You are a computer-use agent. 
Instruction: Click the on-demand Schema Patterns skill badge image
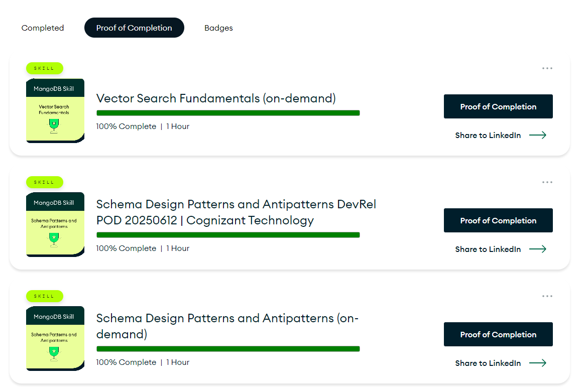(x=55, y=338)
